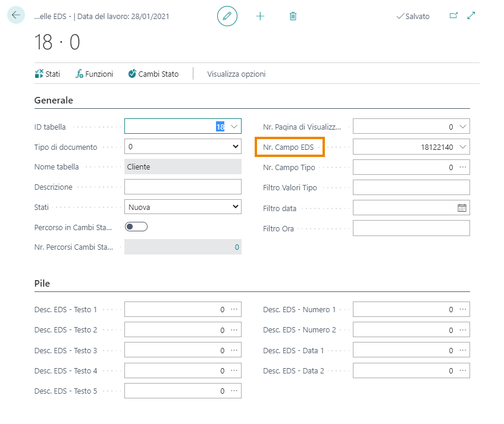Click into the Descrizione text field
Image resolution: width=504 pixels, height=424 pixels.
tap(183, 187)
